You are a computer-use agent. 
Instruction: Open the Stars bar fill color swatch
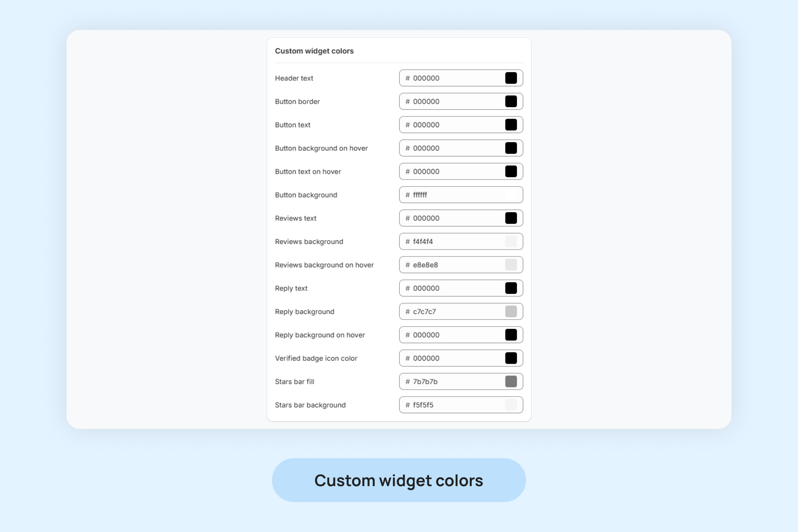tap(511, 382)
